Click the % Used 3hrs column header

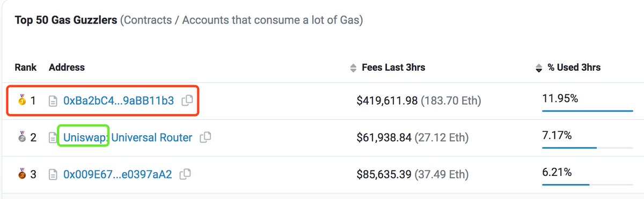[574, 68]
